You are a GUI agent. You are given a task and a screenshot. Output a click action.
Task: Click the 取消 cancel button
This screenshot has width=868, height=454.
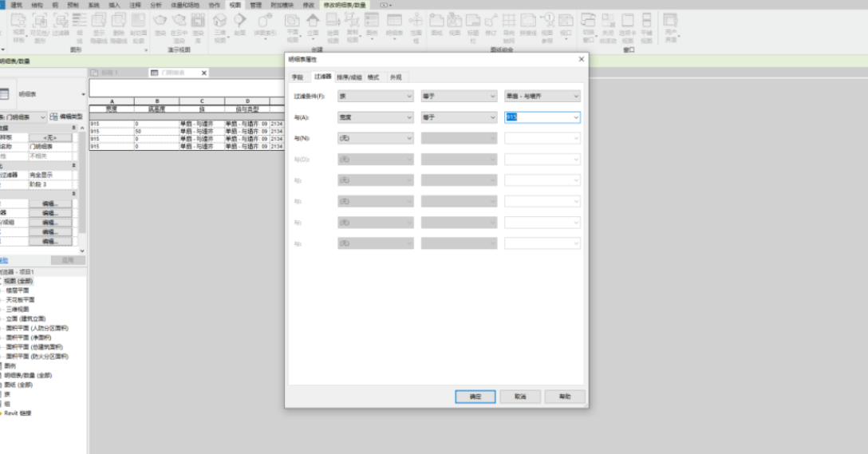[x=520, y=397]
